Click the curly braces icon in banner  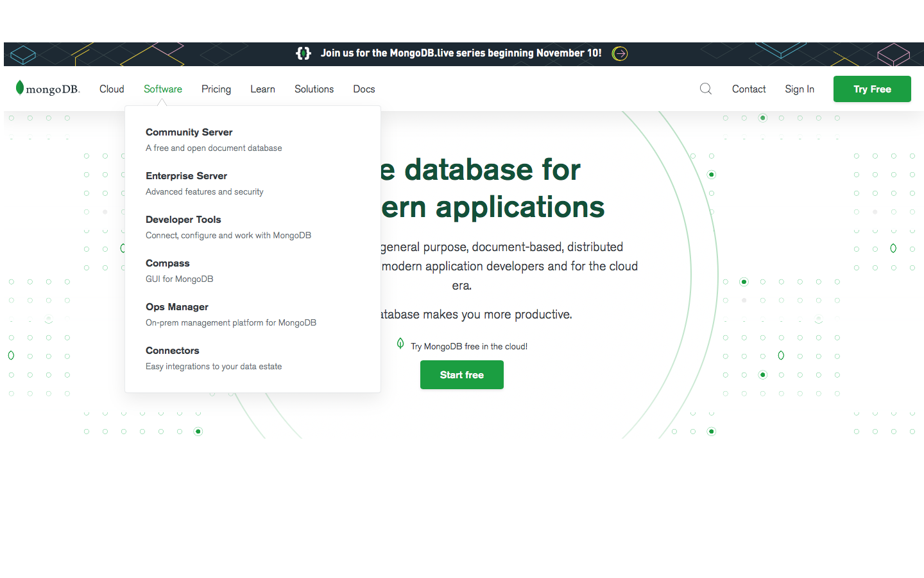coord(304,53)
